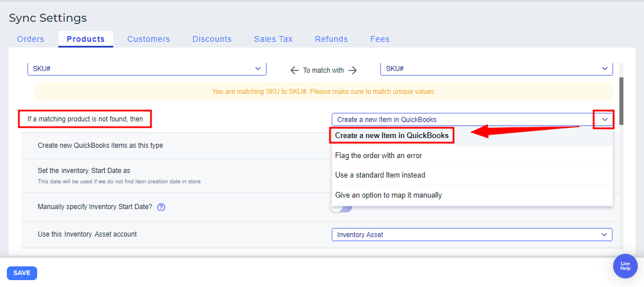Click 'This date will be used' hint text
This screenshot has width=644, height=287.
119,182
